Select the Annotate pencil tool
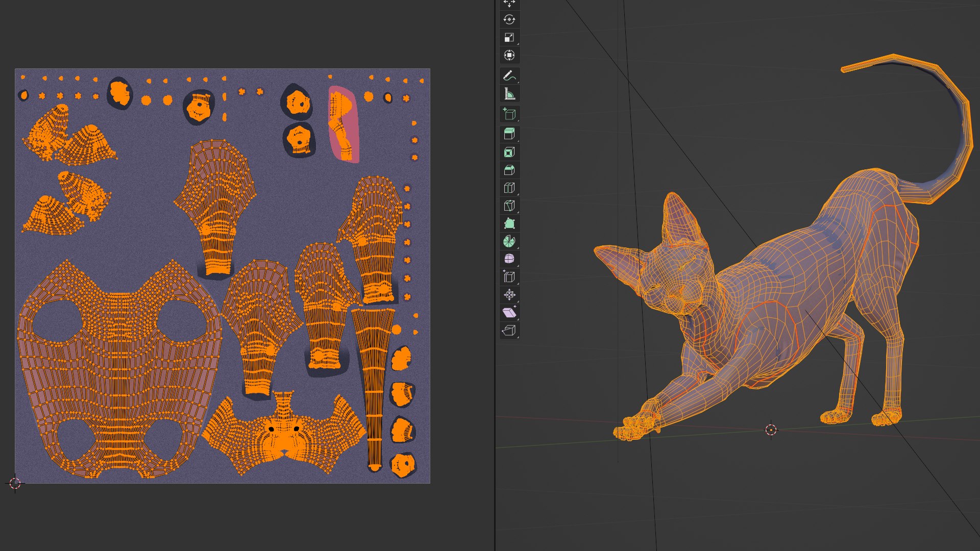 509,76
